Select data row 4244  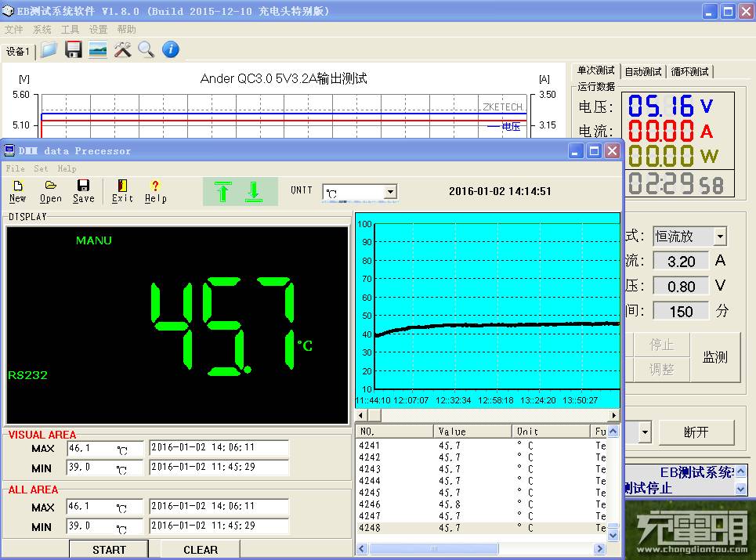(x=481, y=480)
